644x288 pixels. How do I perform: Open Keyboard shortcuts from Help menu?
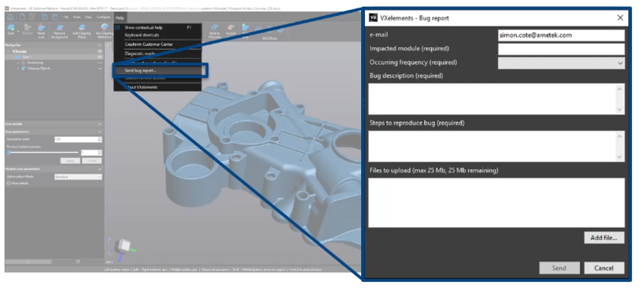(141, 35)
